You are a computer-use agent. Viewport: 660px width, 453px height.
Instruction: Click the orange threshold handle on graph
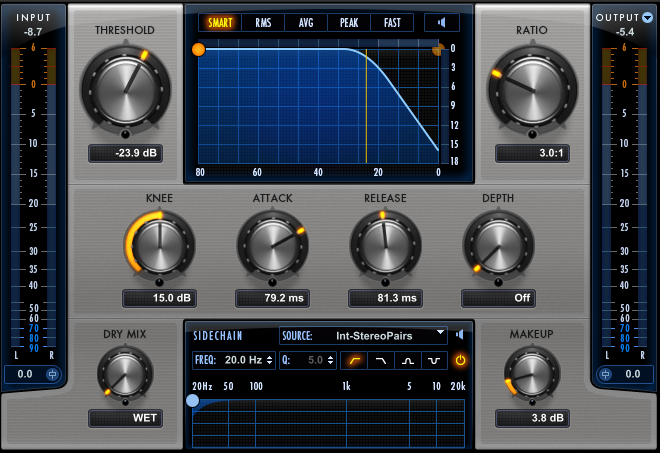(198, 50)
